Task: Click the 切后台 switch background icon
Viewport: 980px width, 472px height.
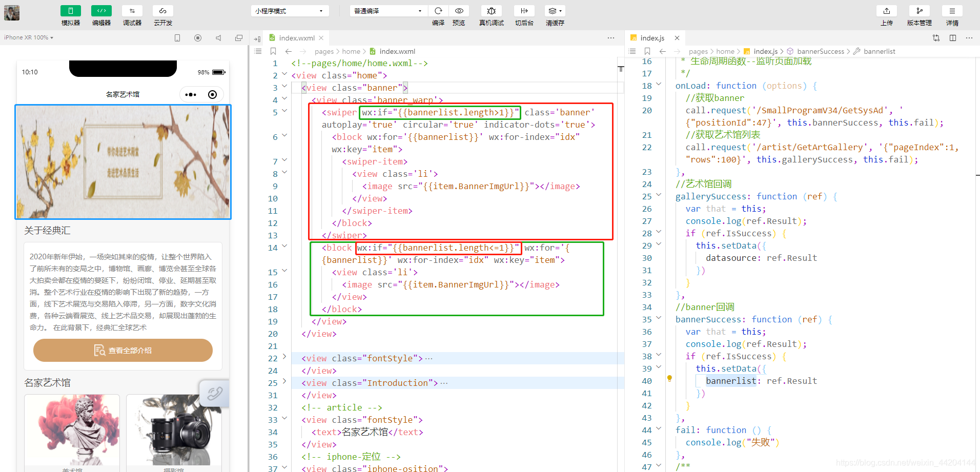Action: 524,11
